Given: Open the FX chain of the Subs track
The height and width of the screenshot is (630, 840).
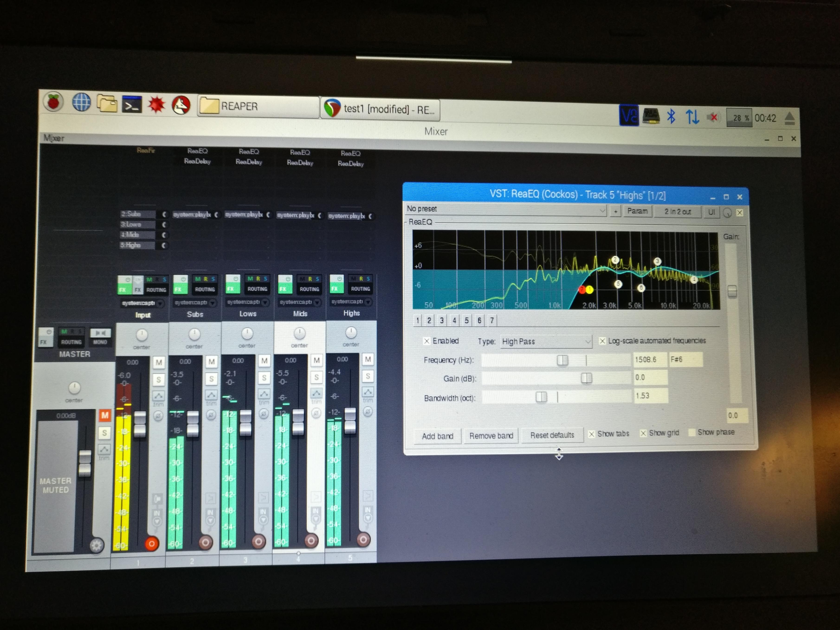Looking at the screenshot, I should coord(180,289).
